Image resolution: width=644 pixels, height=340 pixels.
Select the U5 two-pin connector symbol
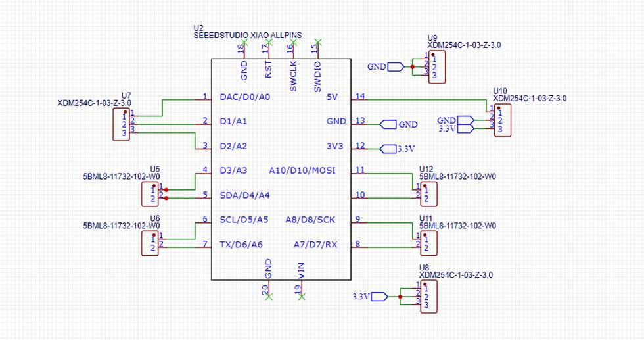click(150, 194)
